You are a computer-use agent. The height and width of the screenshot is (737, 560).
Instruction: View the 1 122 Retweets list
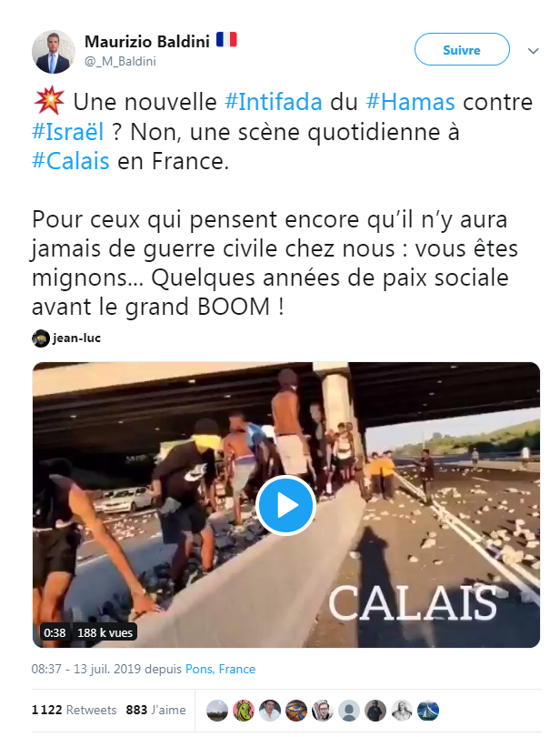(74, 710)
